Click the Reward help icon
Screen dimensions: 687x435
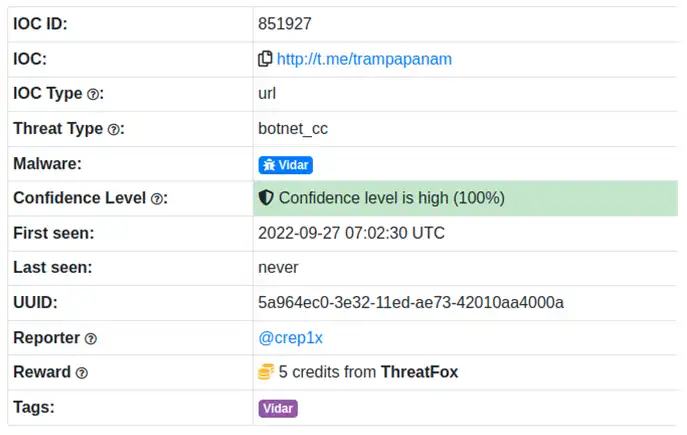coord(82,373)
